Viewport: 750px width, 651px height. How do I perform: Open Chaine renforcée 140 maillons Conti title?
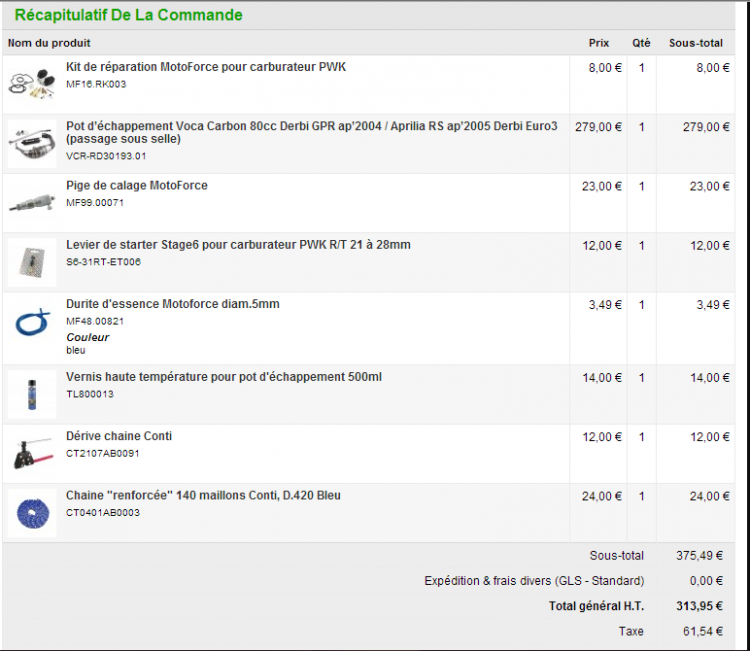[203, 496]
